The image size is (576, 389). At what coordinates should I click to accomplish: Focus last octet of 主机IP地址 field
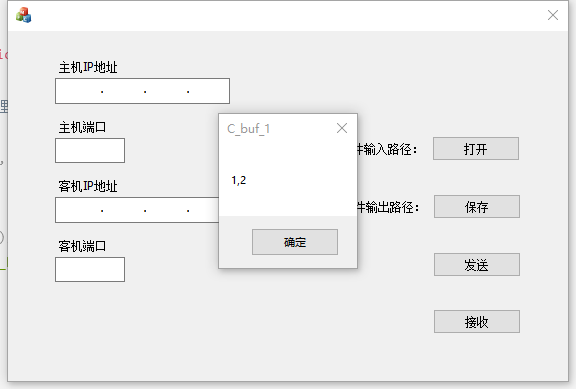pos(208,91)
